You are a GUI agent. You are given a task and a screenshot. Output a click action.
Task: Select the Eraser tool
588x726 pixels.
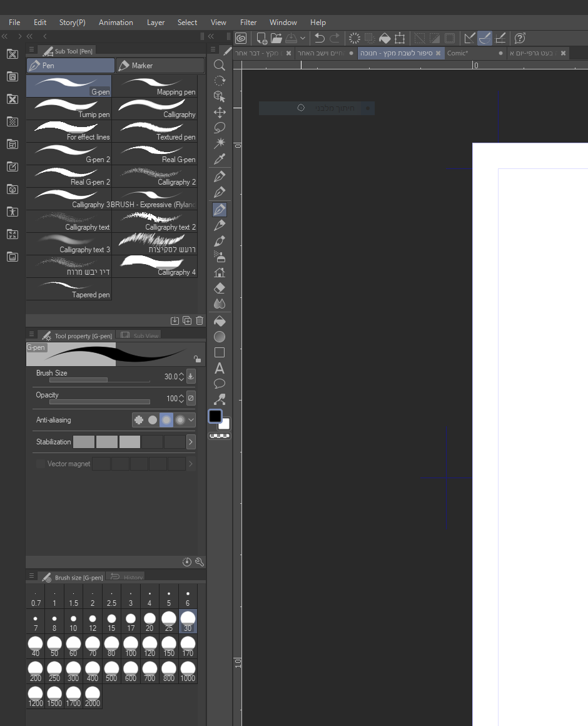coord(220,288)
